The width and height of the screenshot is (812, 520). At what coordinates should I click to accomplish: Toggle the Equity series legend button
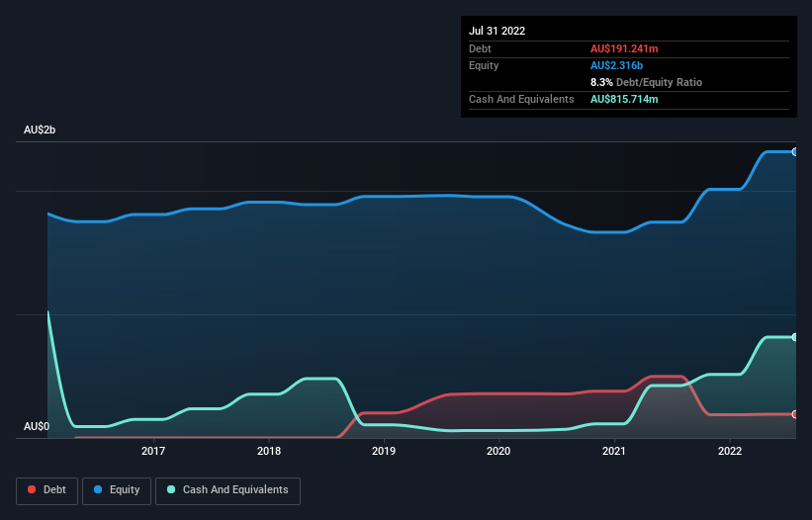[117, 490]
